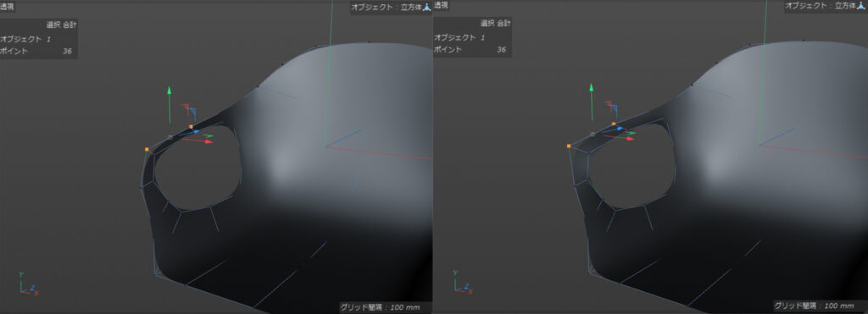Click the cube icon beside 立方体 in left viewport
The image size is (868, 314).
[x=426, y=7]
